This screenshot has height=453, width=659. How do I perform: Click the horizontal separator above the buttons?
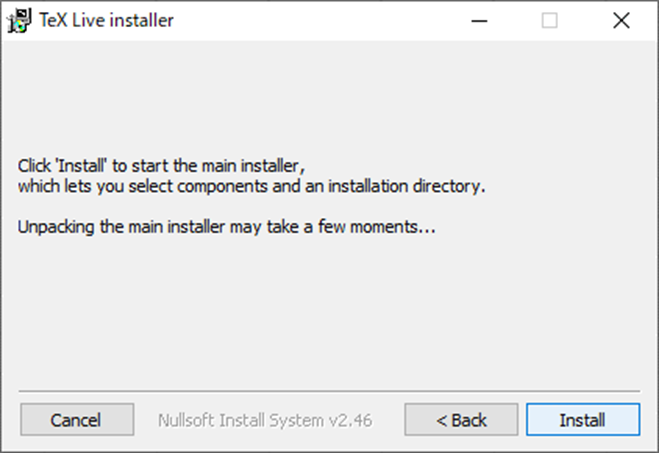point(329,391)
